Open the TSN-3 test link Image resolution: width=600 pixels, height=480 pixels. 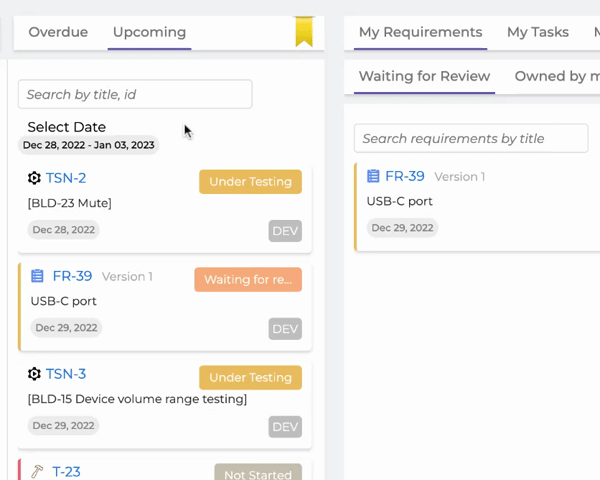point(66,374)
